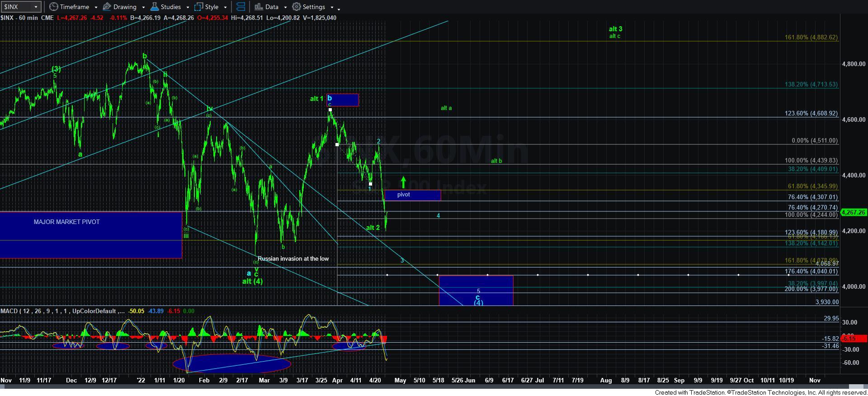Select the large blue ellipse in MACD panel
Image resolution: width=868 pixels, height=396 pixels.
232,363
